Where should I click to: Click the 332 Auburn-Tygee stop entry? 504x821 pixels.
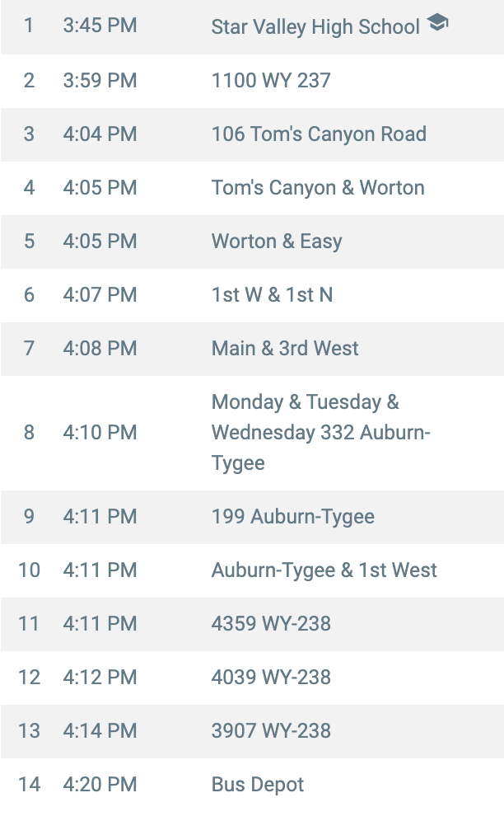pyautogui.click(x=321, y=433)
